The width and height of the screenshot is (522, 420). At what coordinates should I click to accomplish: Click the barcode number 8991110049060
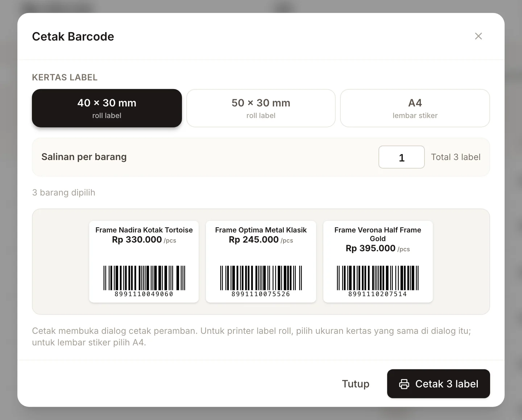point(144,294)
